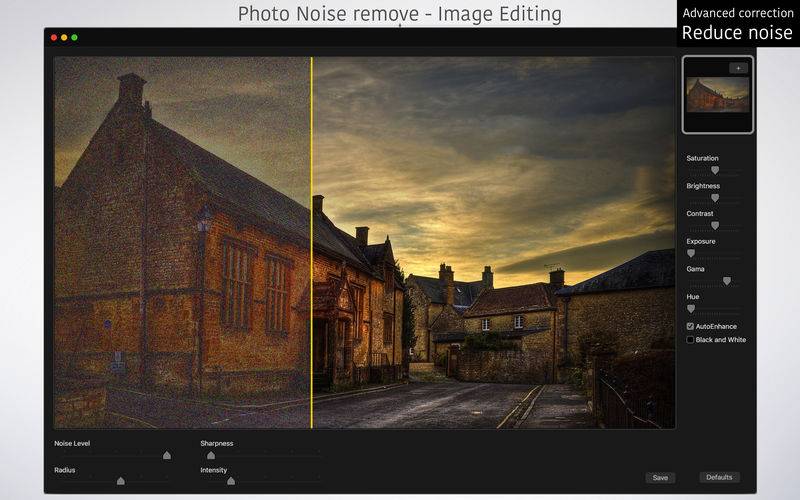Image resolution: width=800 pixels, height=500 pixels.
Task: Click the Contrast slider handle
Action: coord(715,225)
